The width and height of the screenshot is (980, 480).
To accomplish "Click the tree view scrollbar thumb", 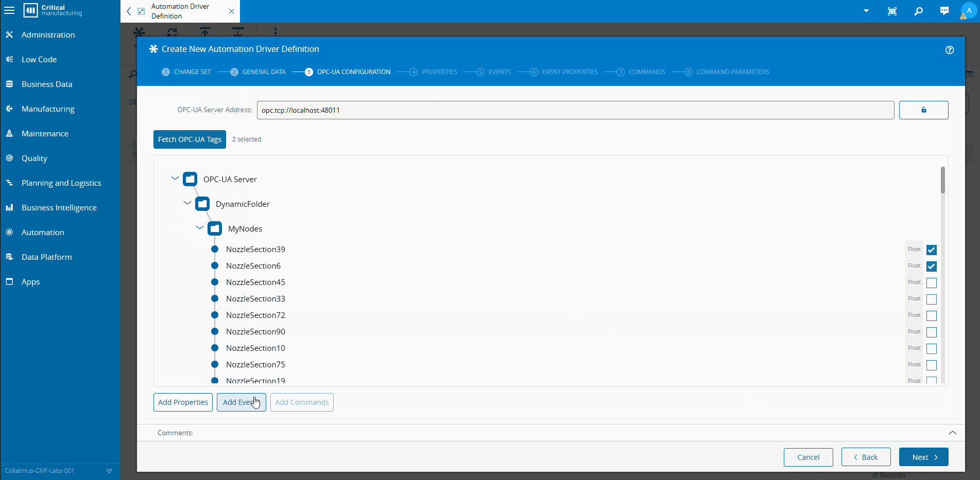I will (x=942, y=180).
